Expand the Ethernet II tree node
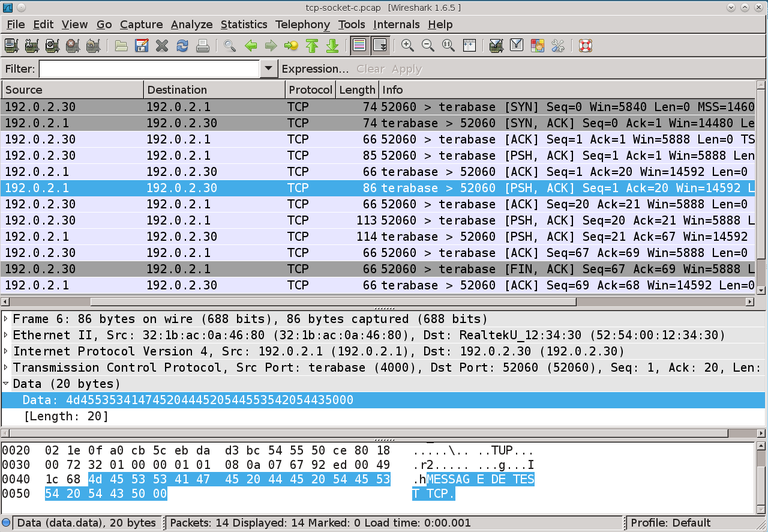Image resolution: width=768 pixels, height=532 pixels. point(5,335)
